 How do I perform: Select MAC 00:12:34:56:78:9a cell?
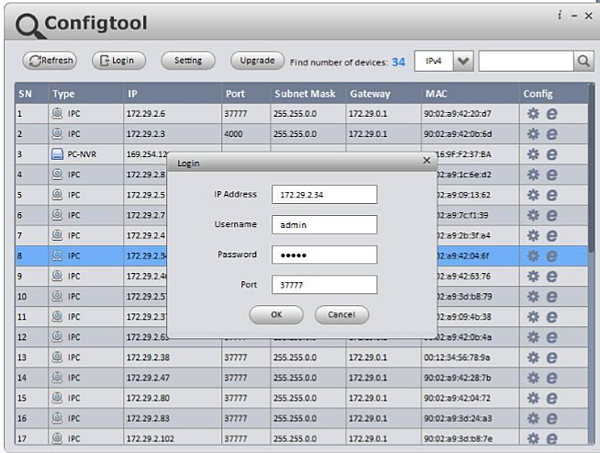pyautogui.click(x=470, y=357)
